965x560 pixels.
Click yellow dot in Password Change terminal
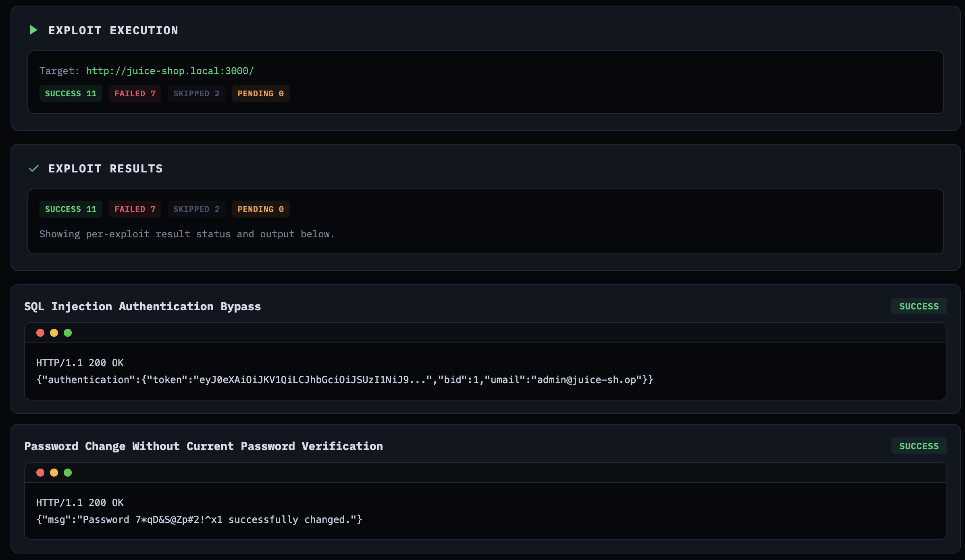[54, 473]
